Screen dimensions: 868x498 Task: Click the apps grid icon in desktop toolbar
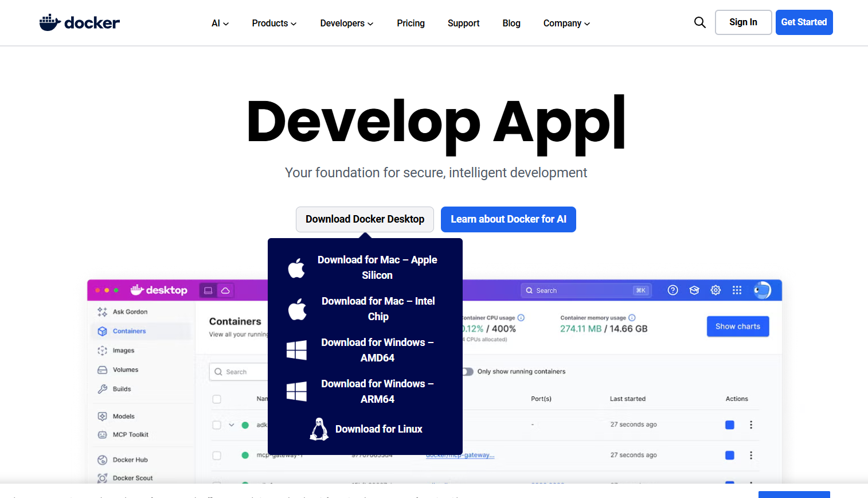click(x=737, y=290)
